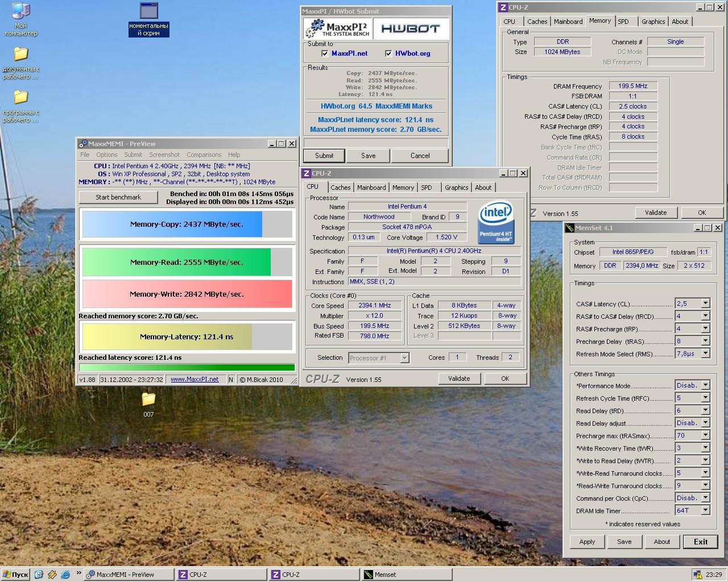Open Comparisons menu in MaxxMEMI
The image size is (728, 582).
pyautogui.click(x=204, y=155)
